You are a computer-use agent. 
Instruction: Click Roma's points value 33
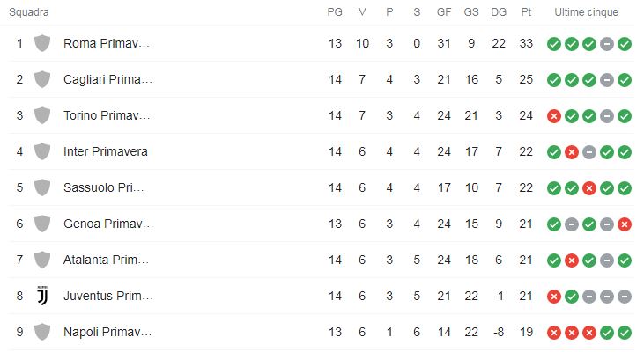click(527, 43)
